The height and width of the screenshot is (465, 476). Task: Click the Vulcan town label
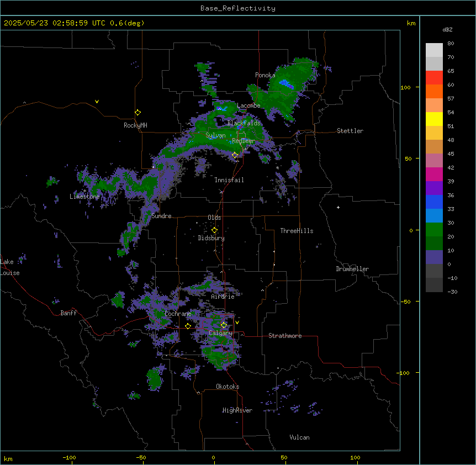coord(300,437)
